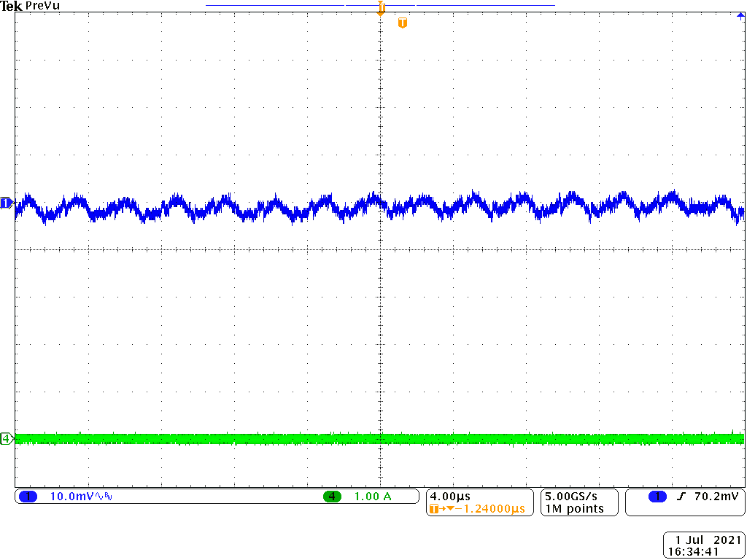
Task: Click the PreVu status indicator
Action: pos(42,5)
